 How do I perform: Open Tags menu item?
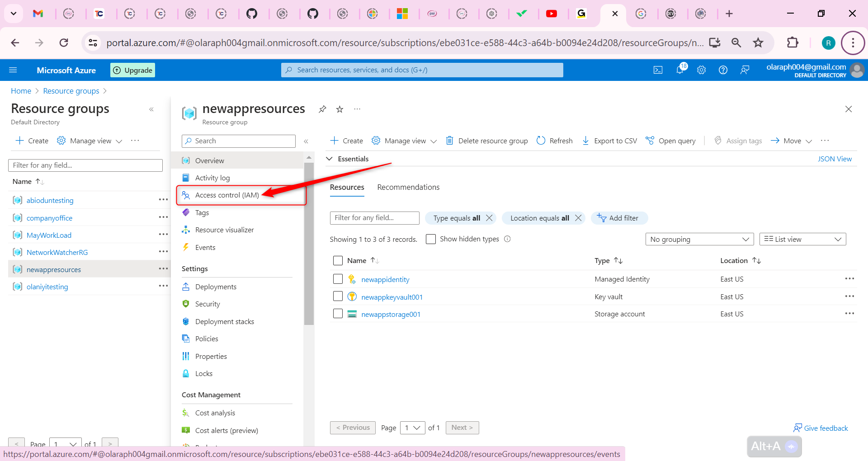(202, 213)
